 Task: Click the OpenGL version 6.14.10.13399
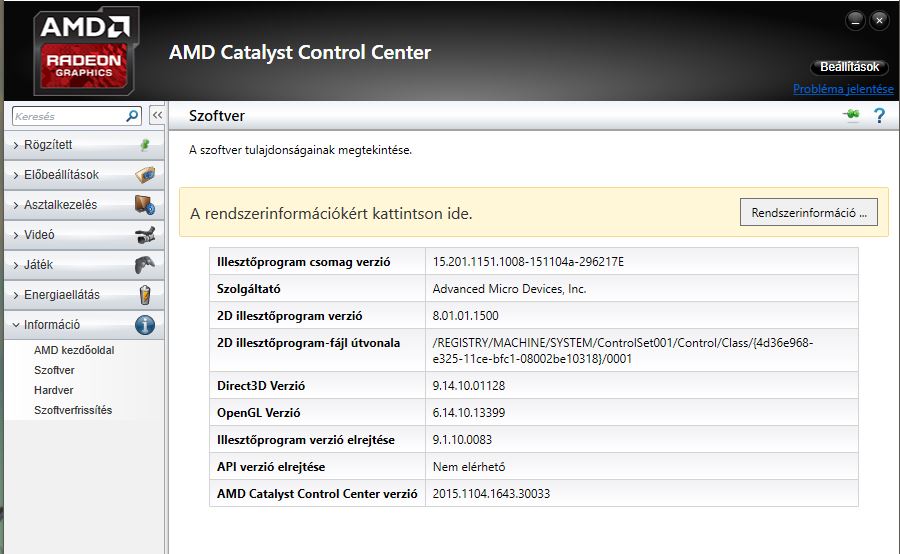[x=469, y=413]
